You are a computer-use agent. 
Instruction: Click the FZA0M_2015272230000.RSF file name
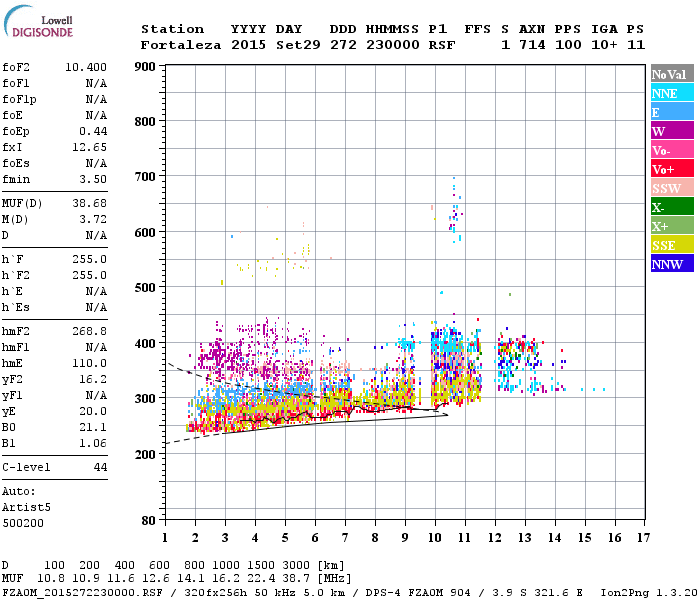pos(82,592)
